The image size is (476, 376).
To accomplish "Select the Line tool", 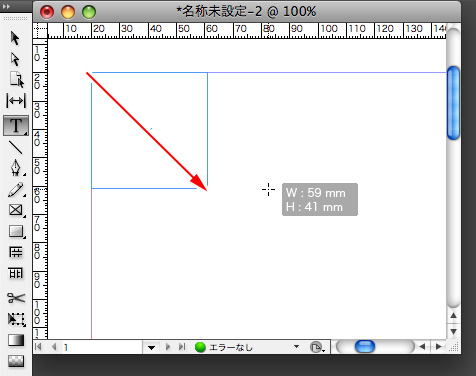I will (x=15, y=147).
